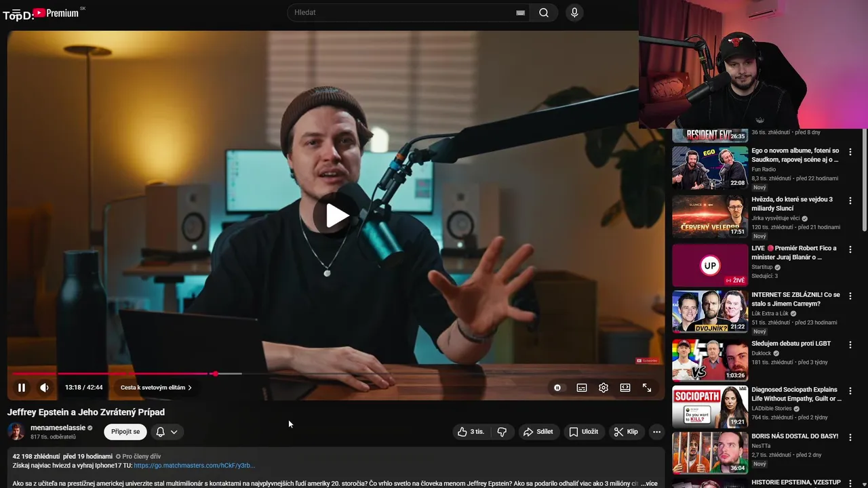Viewport: 868px width, 488px height.
Task: Create a clip with Klip button
Action: (x=626, y=432)
